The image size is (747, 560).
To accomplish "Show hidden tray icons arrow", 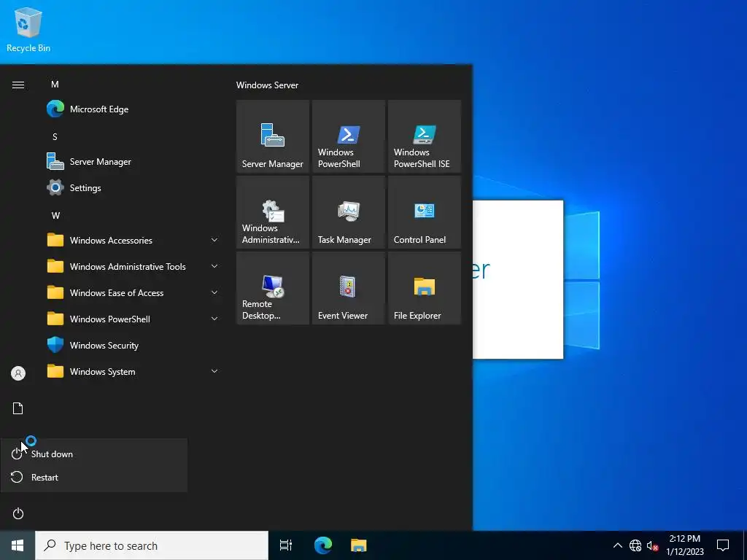I will click(617, 545).
